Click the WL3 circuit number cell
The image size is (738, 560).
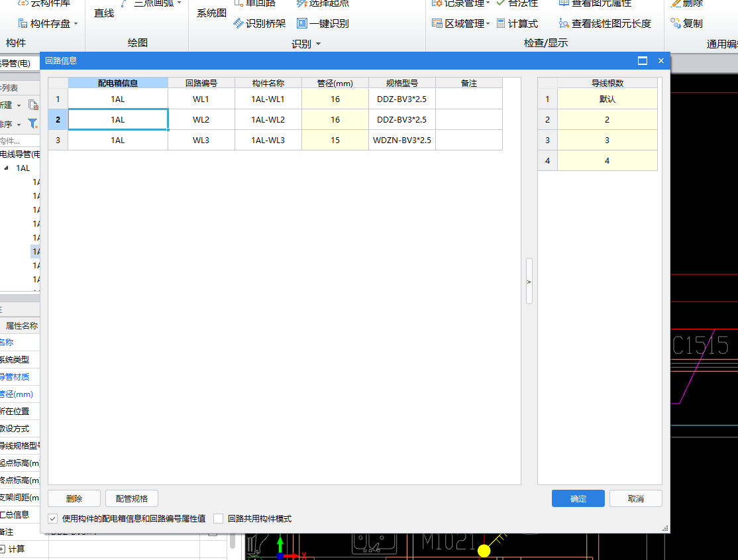201,140
